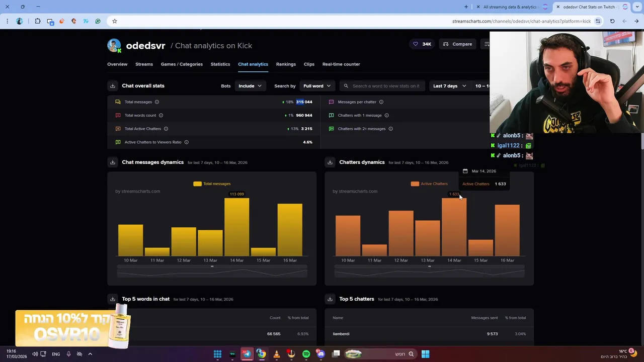
Task: Show info for Total words count
Action: click(161, 116)
